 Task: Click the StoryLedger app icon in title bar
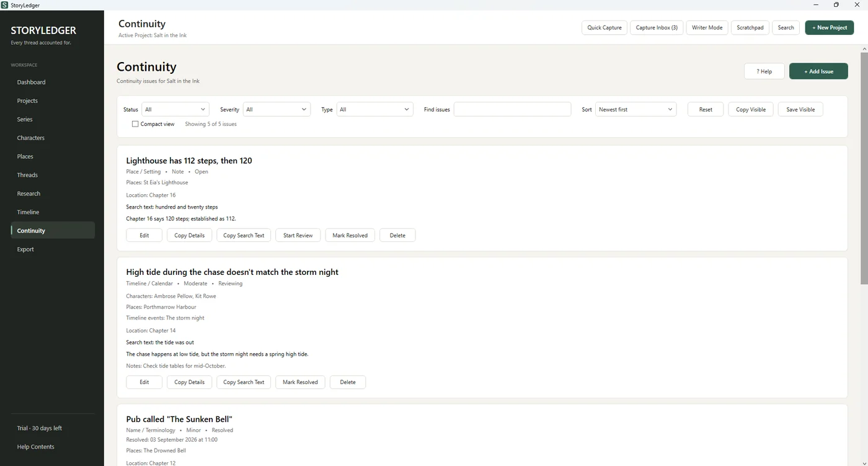(5, 5)
